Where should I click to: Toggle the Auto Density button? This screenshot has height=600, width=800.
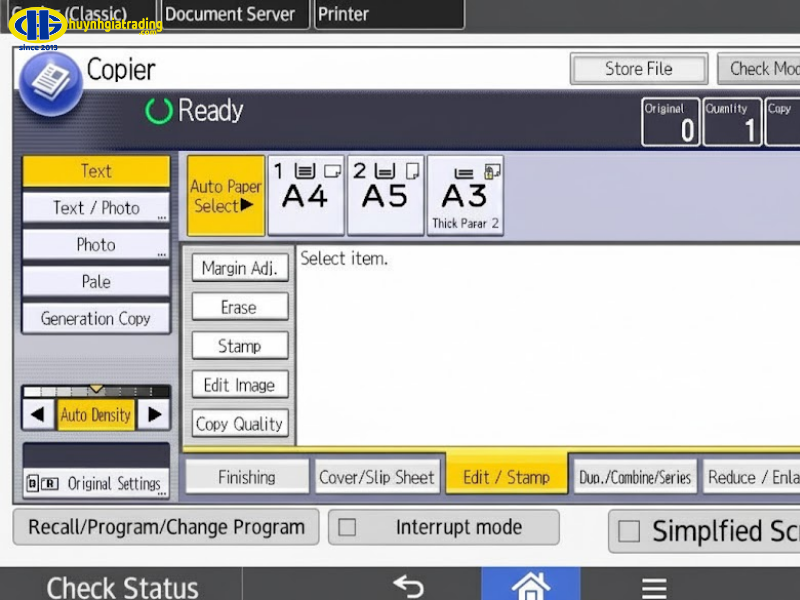pyautogui.click(x=96, y=414)
